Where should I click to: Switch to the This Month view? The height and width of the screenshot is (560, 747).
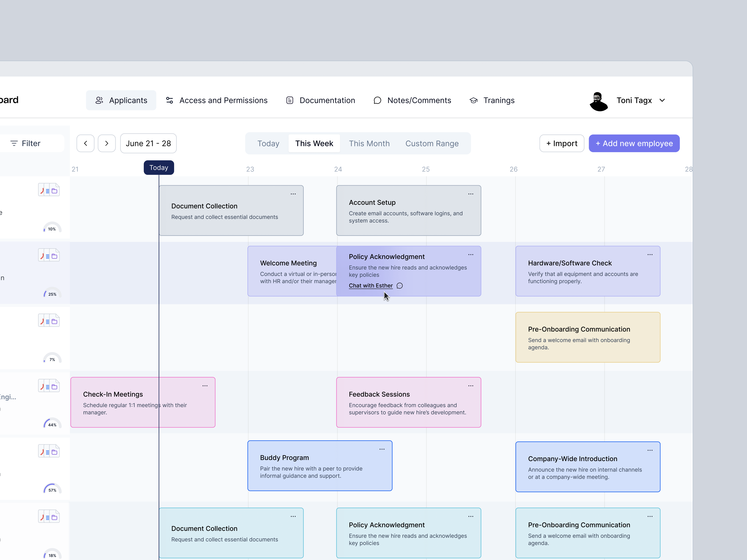370,143
